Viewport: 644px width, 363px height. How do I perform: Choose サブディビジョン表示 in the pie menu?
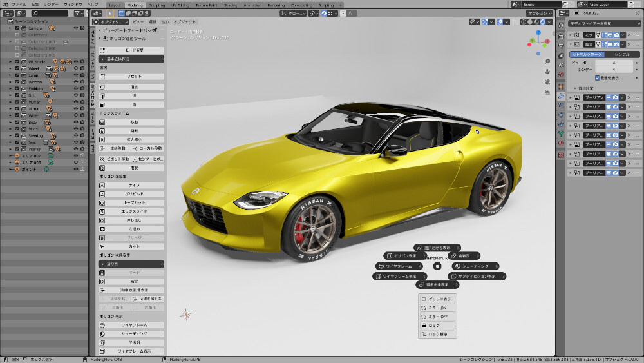(477, 276)
